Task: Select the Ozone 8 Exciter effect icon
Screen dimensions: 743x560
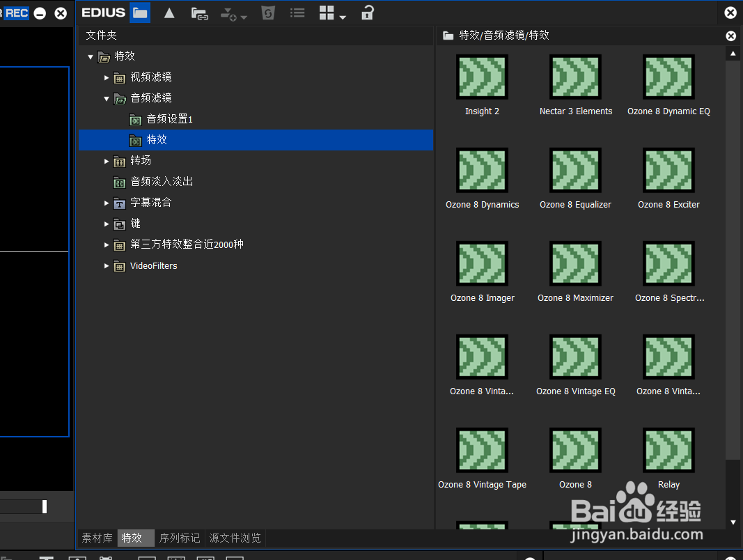Action: tap(668, 170)
